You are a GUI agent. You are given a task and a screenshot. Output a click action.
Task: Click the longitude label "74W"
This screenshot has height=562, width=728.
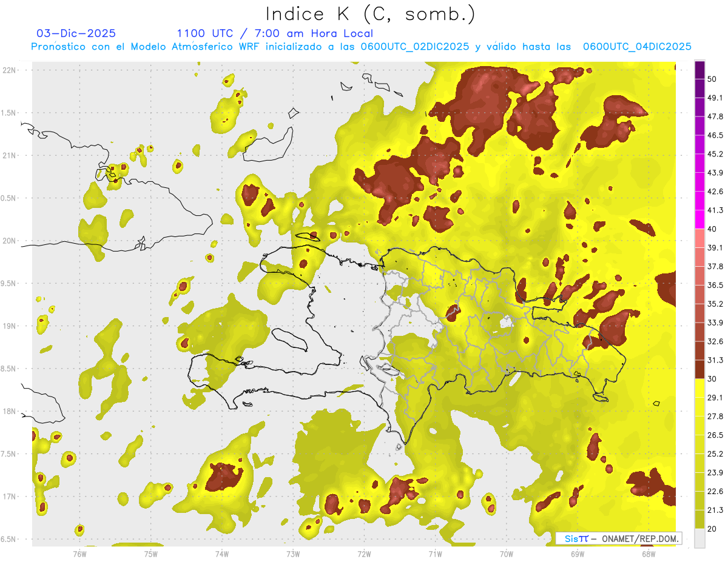tap(222, 554)
